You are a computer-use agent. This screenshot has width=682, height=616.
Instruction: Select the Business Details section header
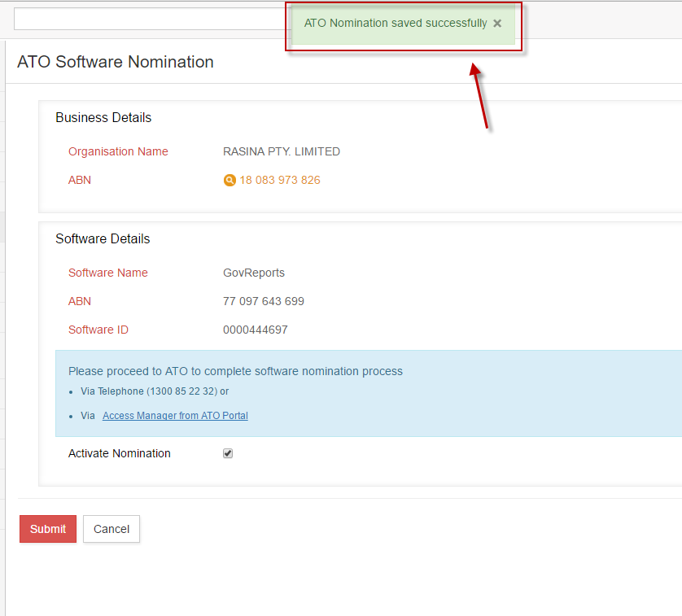tap(103, 118)
